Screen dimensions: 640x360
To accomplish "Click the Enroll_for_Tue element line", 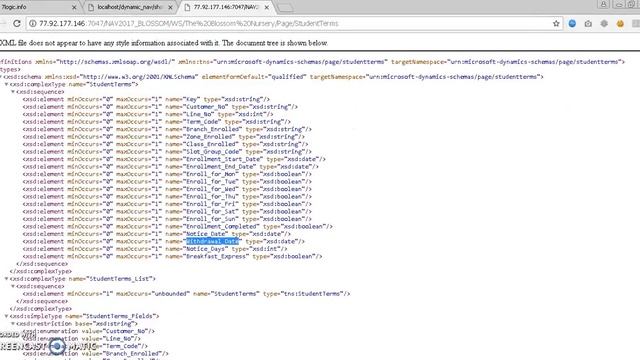I will click(x=167, y=182).
